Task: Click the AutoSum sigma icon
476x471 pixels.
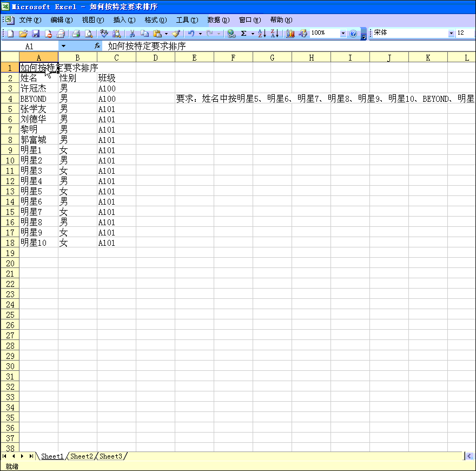Action: click(x=243, y=34)
